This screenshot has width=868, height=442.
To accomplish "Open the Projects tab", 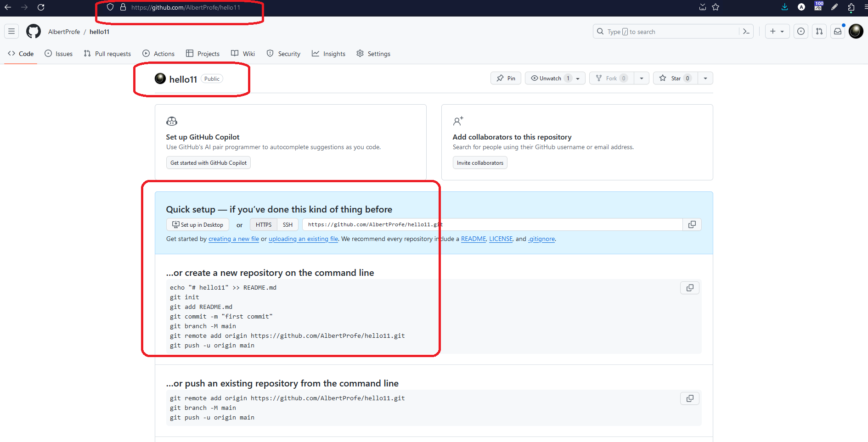I will point(203,54).
